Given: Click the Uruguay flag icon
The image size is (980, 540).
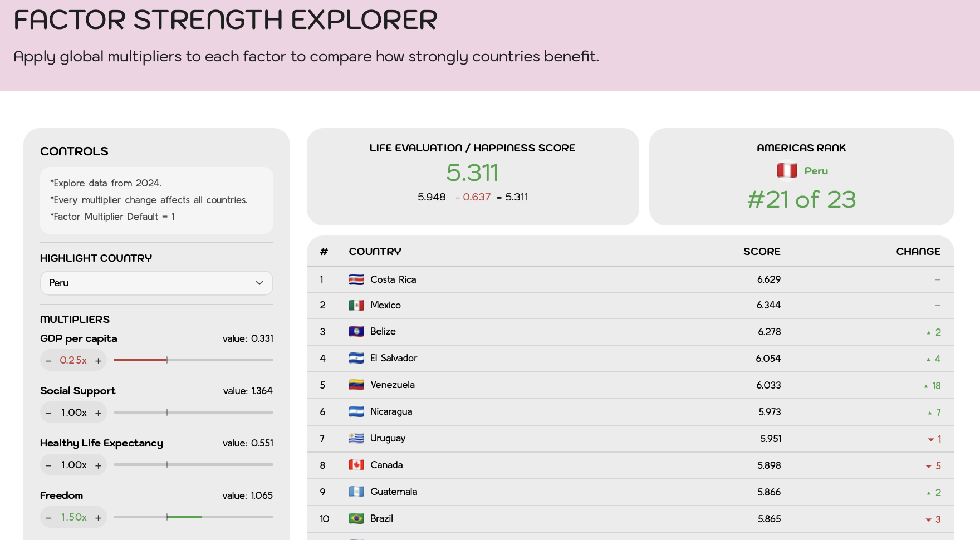Looking at the screenshot, I should tap(356, 438).
